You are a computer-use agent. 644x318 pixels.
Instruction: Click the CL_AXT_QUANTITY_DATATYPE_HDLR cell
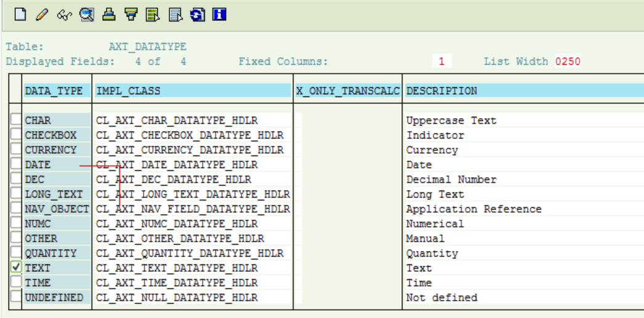pos(193,253)
